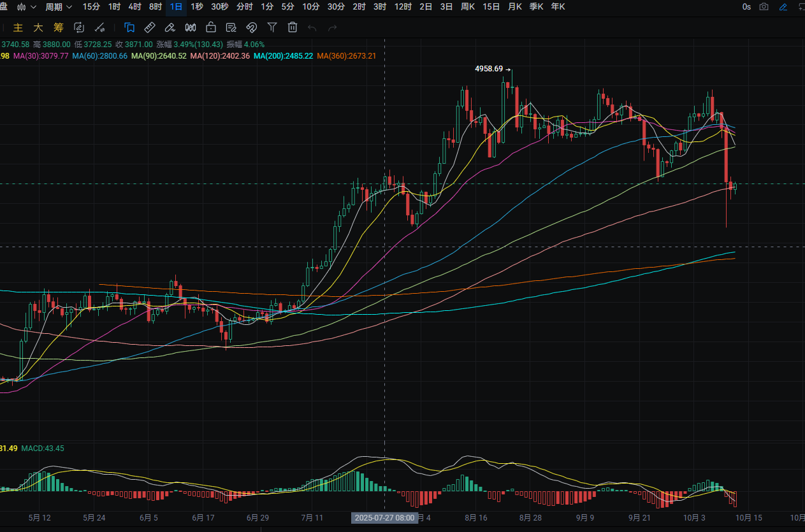Click the 筹 chip distribution button
Image resolution: width=805 pixels, height=532 pixels.
(x=59, y=27)
